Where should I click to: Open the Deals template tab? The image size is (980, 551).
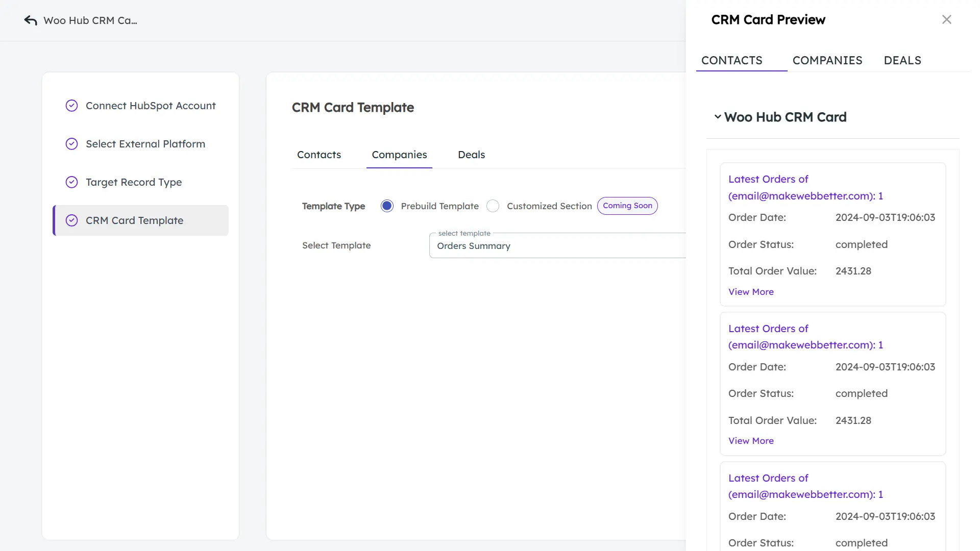471,155
